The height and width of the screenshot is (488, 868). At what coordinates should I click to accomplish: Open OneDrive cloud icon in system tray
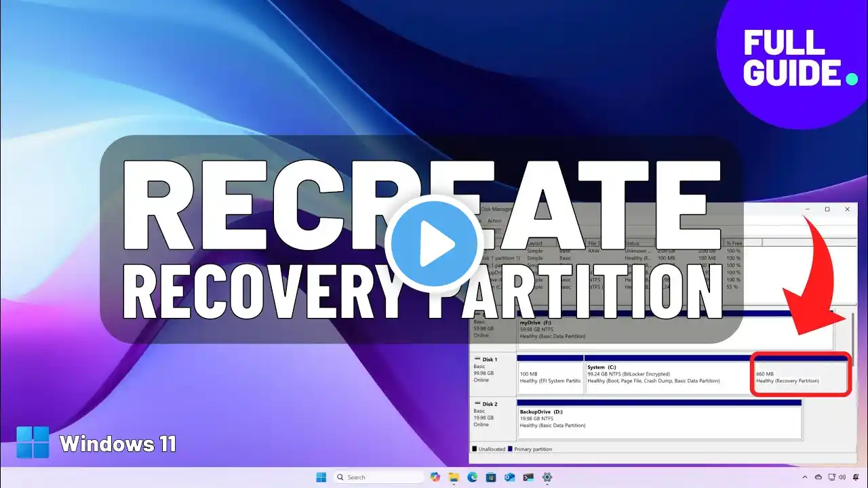[818, 477]
